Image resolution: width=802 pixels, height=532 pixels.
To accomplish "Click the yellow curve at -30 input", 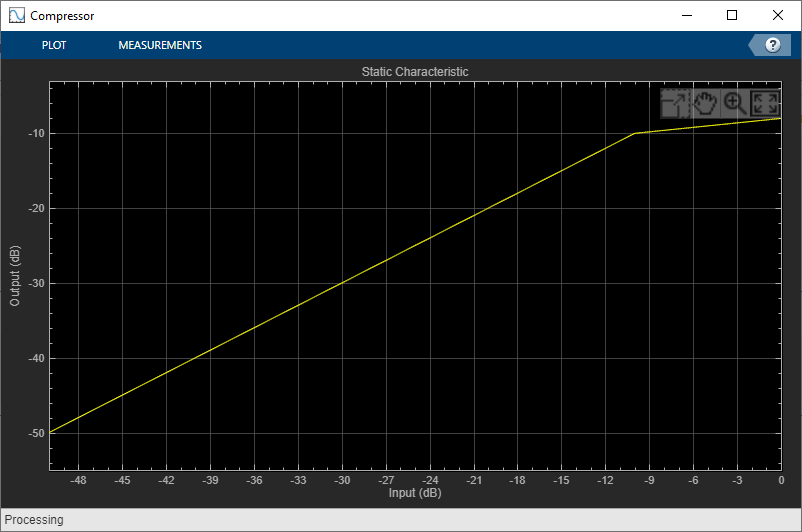I will (x=342, y=283).
